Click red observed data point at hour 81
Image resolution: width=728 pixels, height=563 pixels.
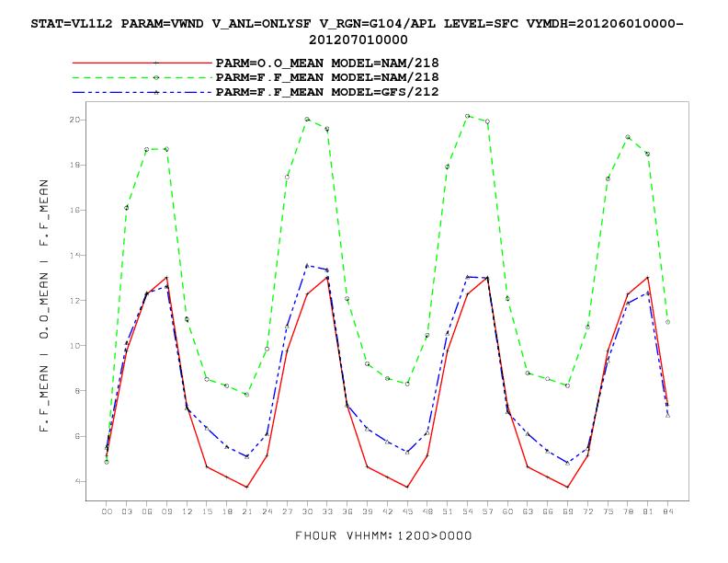[x=648, y=277]
